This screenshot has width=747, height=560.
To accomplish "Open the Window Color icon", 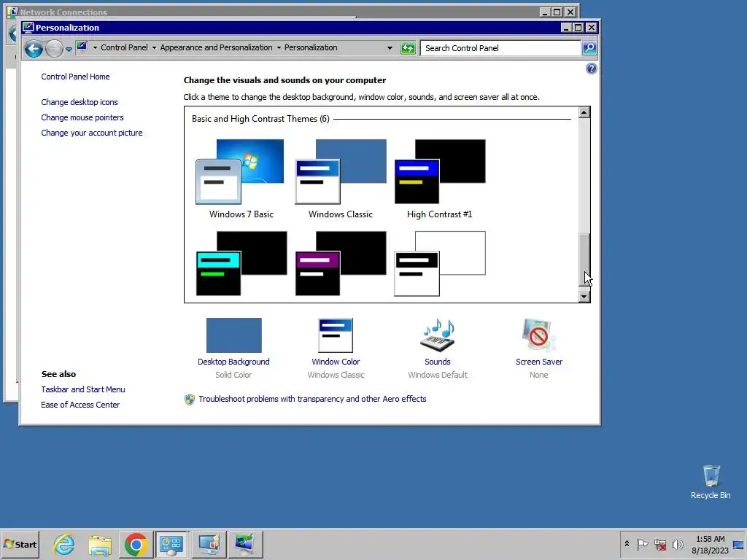I will (x=336, y=335).
